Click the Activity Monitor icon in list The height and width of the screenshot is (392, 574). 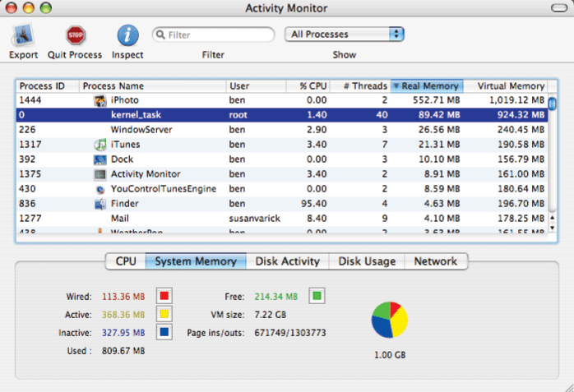[x=100, y=174]
